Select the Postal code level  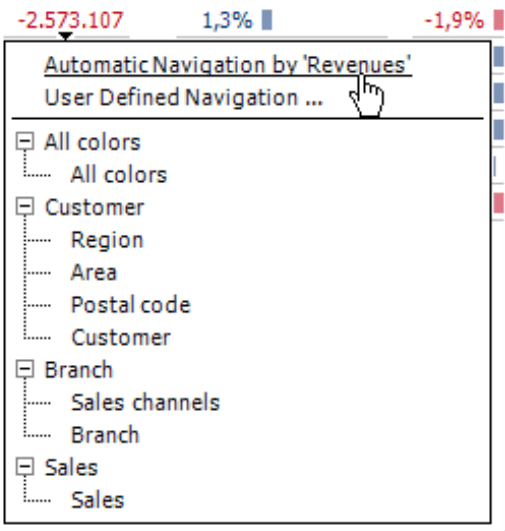[x=131, y=305]
